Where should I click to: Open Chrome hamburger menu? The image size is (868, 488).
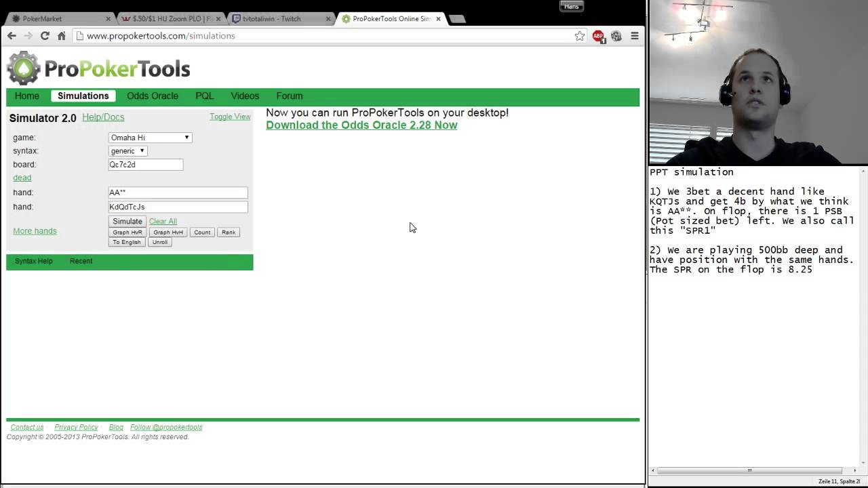click(x=635, y=36)
